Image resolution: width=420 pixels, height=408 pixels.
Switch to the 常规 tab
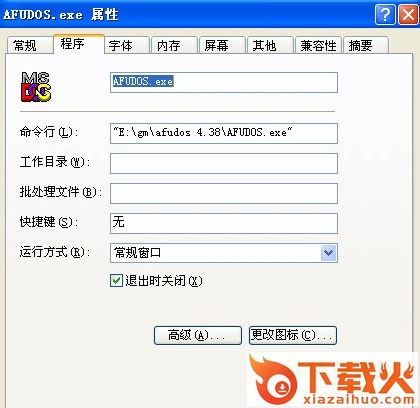pyautogui.click(x=29, y=45)
